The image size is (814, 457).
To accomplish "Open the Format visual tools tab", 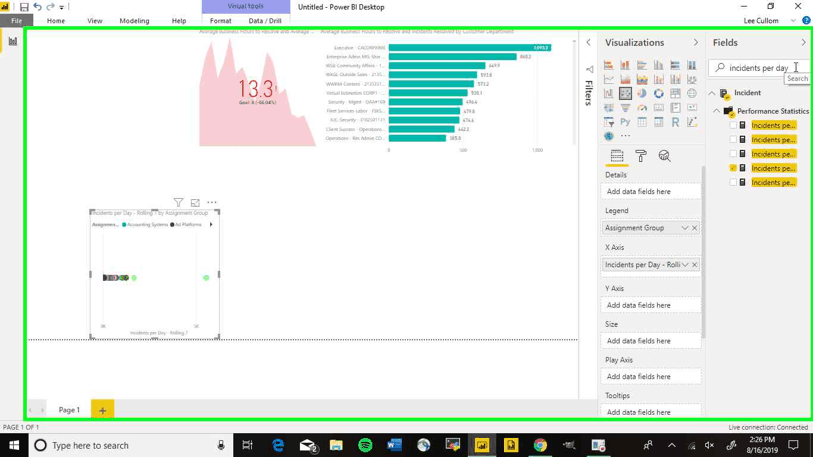I will 221,21.
